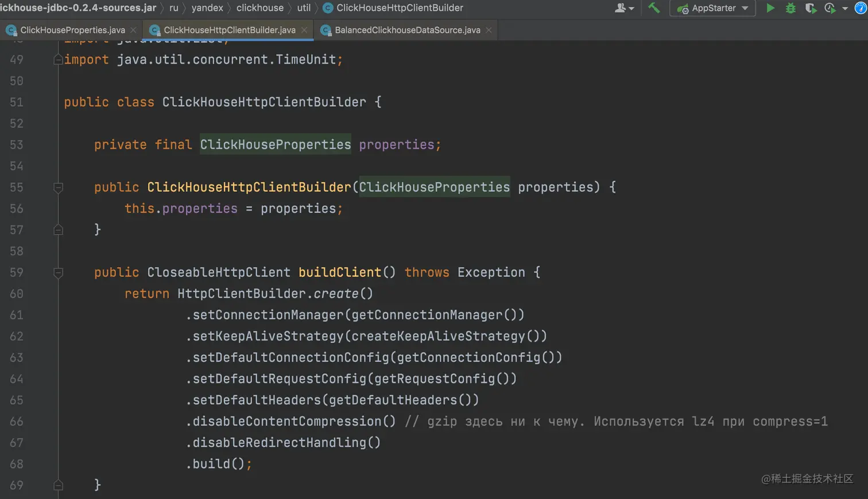This screenshot has width=868, height=499.
Task: Click 'this.properties' on line 56
Action: click(181, 208)
